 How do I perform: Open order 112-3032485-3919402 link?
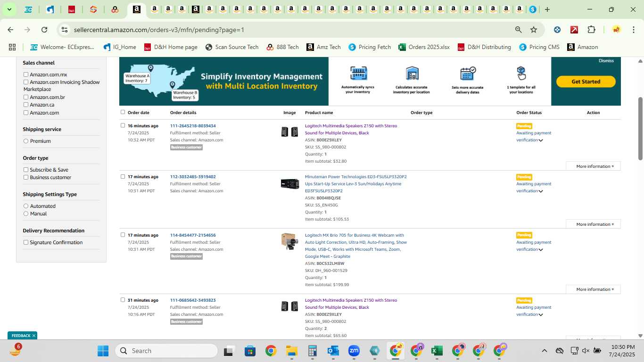[193, 177]
